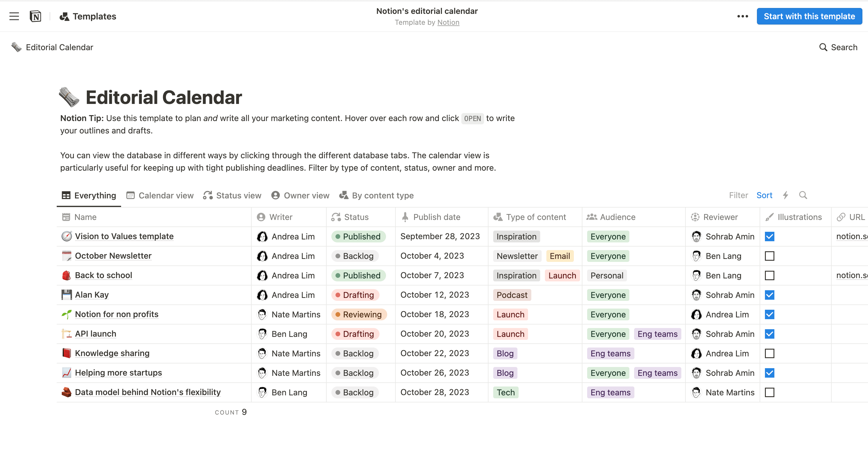Click the brush icon in the Illustrations header
The height and width of the screenshot is (473, 868).
tap(770, 217)
